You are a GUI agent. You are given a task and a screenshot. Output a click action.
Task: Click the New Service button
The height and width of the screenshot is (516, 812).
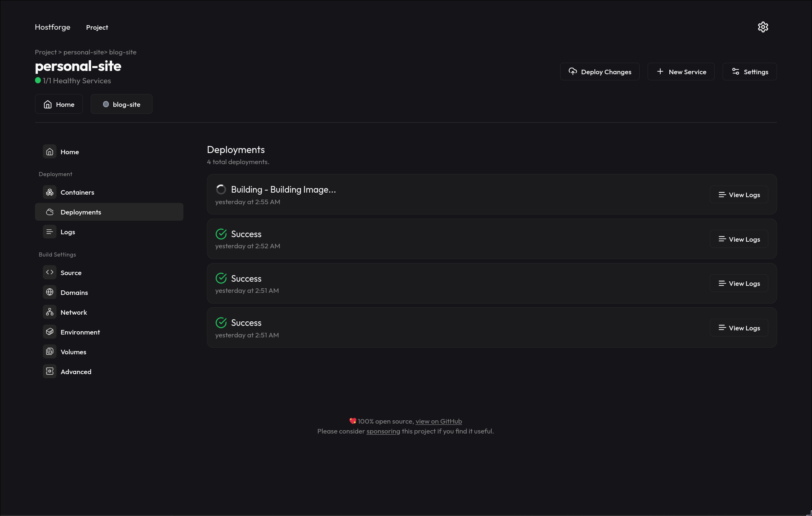681,72
